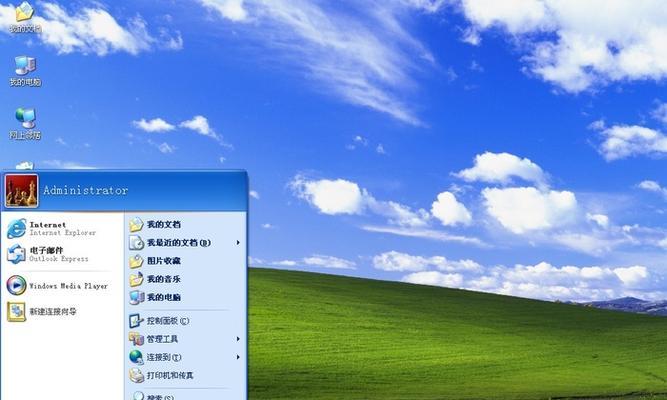The height and width of the screenshot is (400, 667).
Task: Open 打印机和传真
Action: tap(161, 375)
